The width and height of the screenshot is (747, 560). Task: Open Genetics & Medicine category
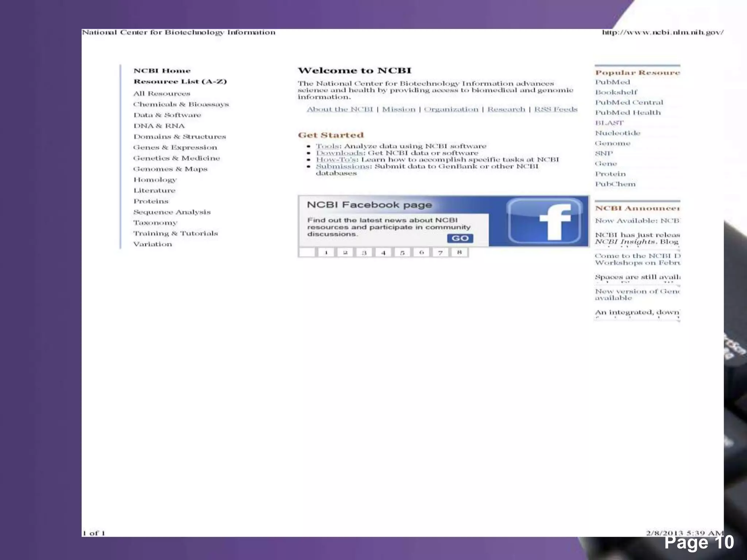pyautogui.click(x=177, y=158)
